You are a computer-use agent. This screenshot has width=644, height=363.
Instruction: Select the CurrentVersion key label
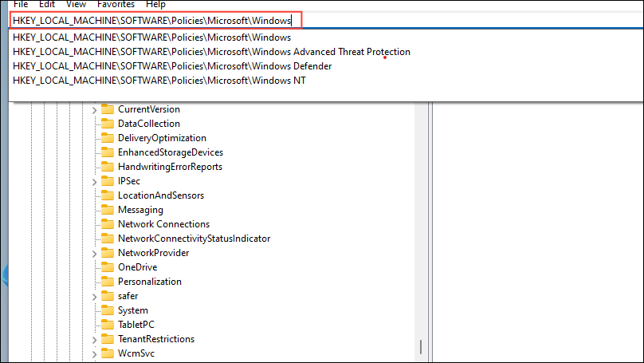(149, 109)
